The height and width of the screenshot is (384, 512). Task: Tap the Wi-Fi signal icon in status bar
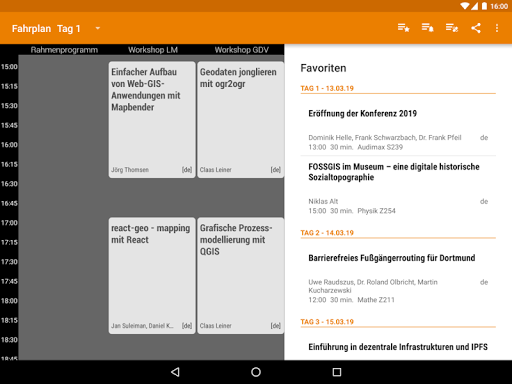pyautogui.click(x=464, y=6)
